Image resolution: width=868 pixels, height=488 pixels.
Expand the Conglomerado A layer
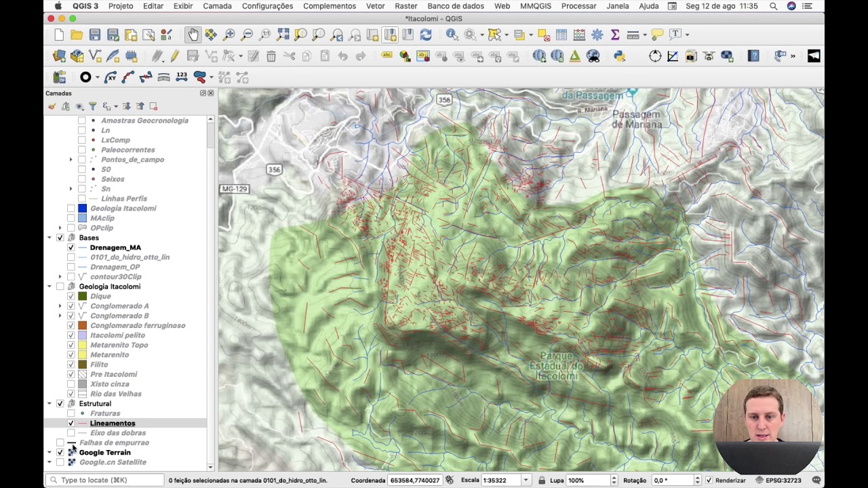(60, 306)
